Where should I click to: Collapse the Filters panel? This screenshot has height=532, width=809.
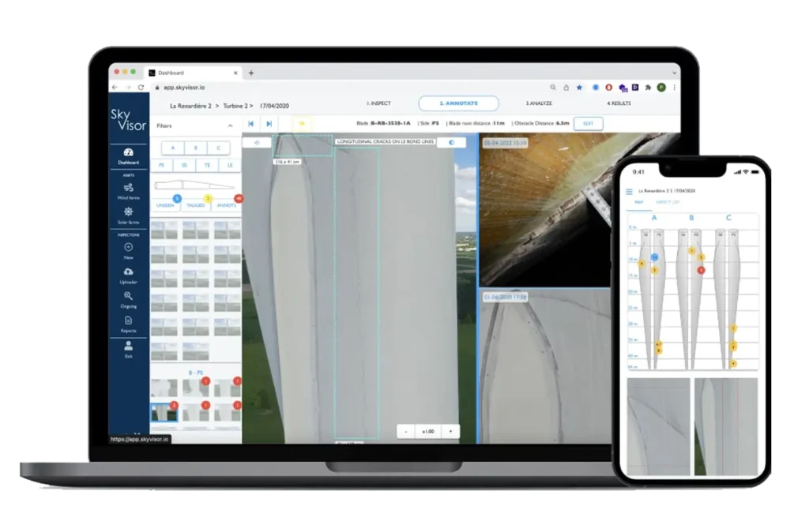tap(230, 126)
